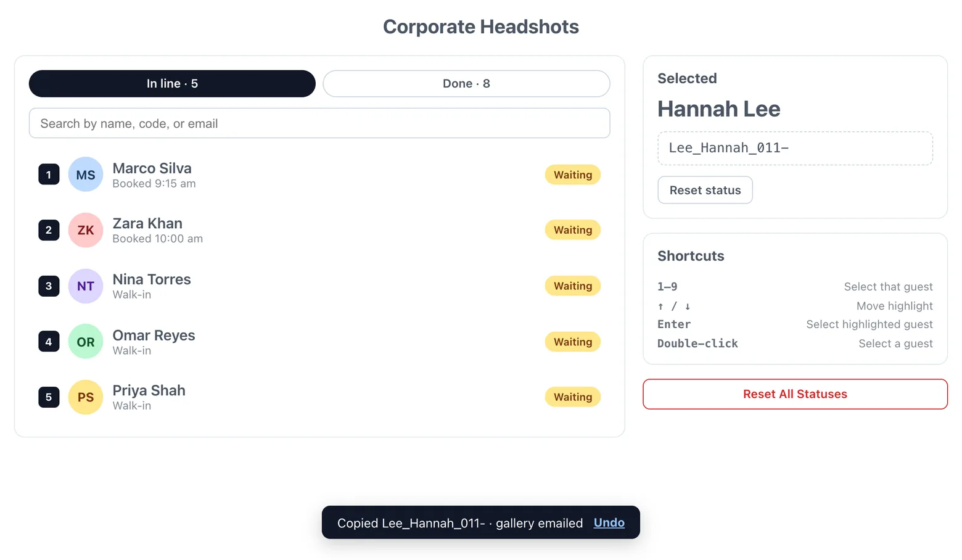The image size is (962, 560).
Task: Click Priya Shah's Waiting status badge
Action: pyautogui.click(x=573, y=397)
